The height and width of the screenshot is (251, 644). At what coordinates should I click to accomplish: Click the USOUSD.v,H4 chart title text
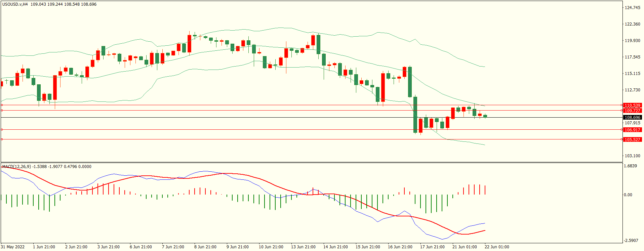coord(15,4)
